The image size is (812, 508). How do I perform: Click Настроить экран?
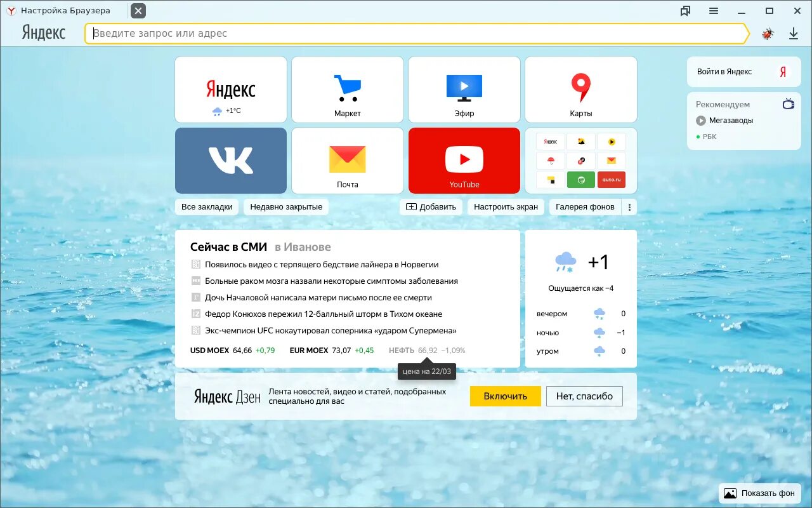click(x=506, y=207)
